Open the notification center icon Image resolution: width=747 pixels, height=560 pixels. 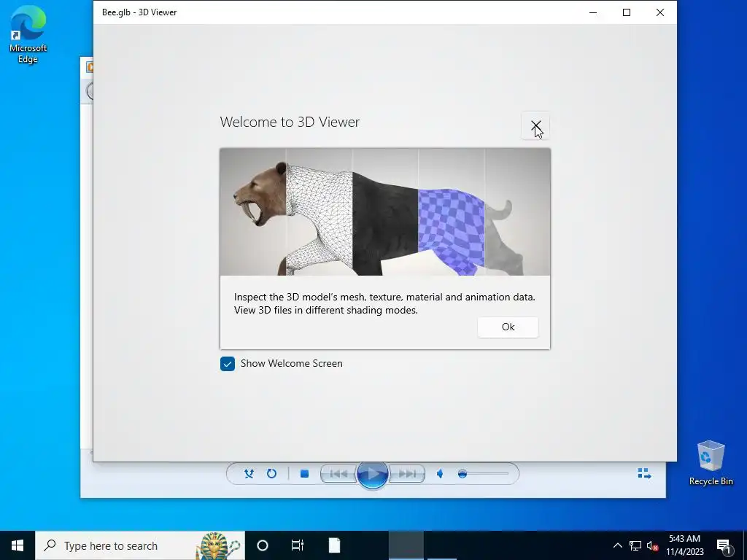[724, 545]
